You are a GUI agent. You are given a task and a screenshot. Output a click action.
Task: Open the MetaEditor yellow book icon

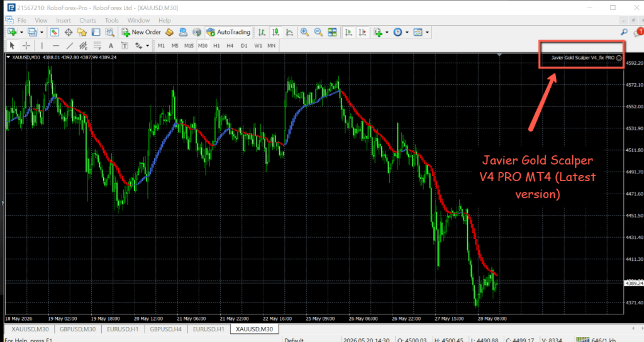click(x=169, y=32)
